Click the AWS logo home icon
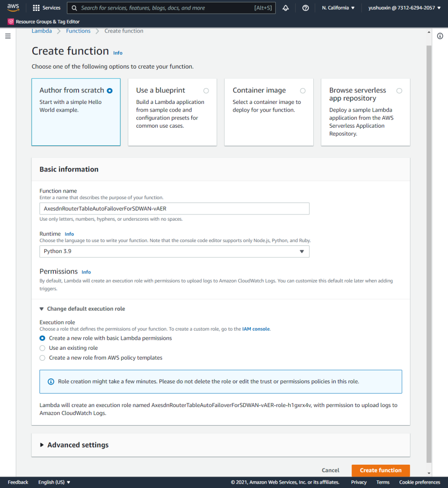The width and height of the screenshot is (448, 488). pyautogui.click(x=13, y=8)
